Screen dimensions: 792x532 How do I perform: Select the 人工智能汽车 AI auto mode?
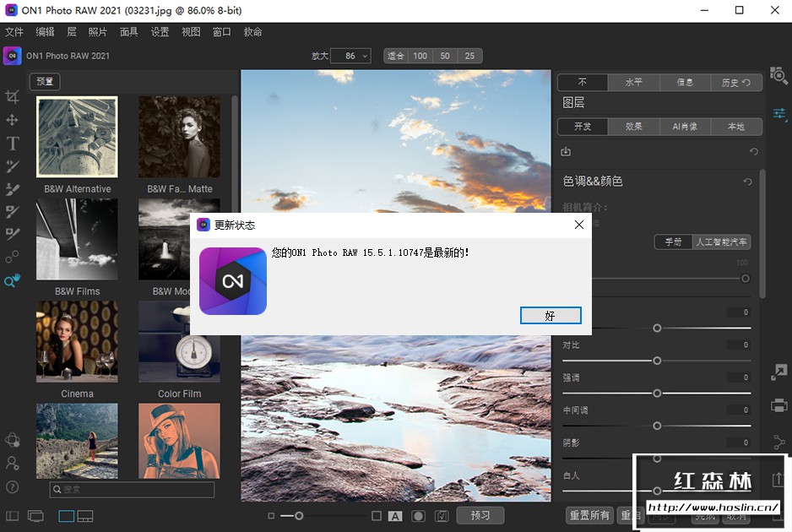[721, 242]
